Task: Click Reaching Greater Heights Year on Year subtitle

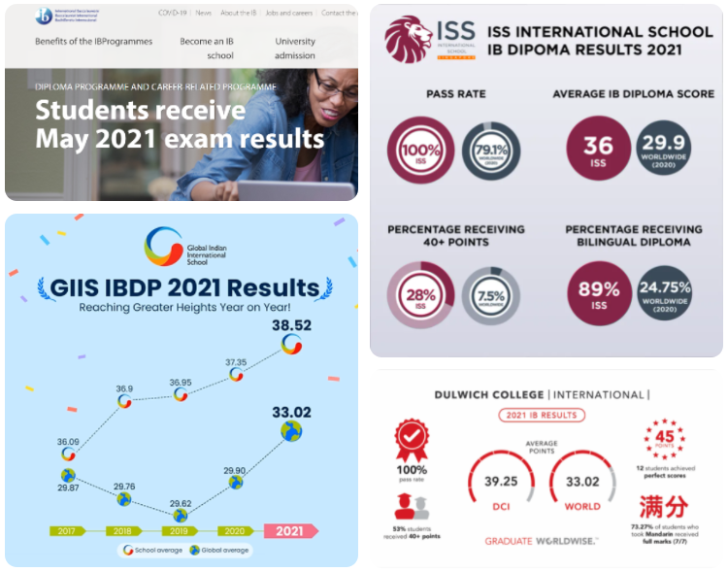Action: (x=184, y=307)
